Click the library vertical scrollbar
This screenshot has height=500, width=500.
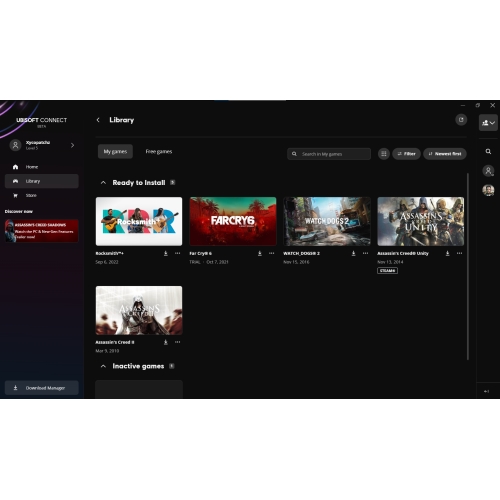coord(468,266)
